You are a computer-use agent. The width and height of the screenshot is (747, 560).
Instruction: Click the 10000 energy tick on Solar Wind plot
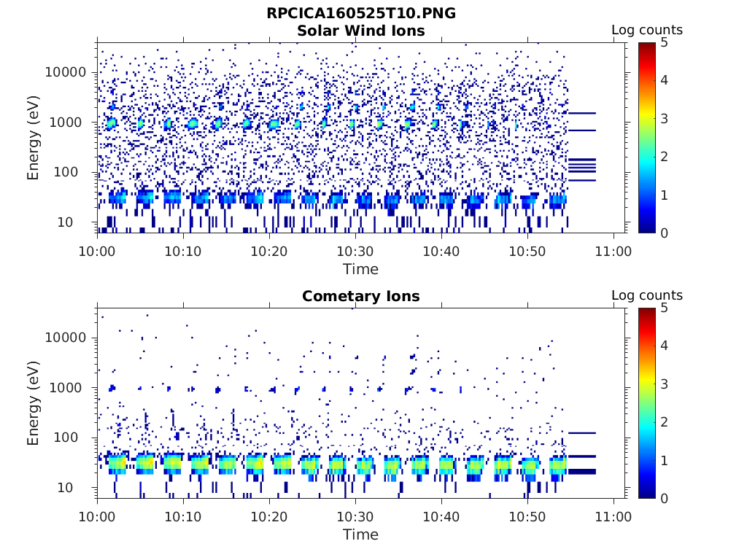[x=66, y=72]
